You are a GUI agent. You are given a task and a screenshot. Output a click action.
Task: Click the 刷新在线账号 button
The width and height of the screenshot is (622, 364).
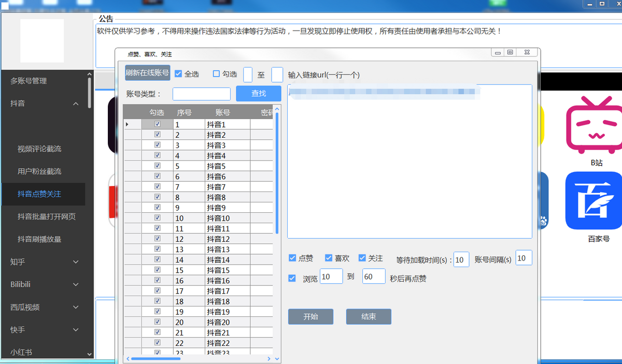pyautogui.click(x=148, y=74)
